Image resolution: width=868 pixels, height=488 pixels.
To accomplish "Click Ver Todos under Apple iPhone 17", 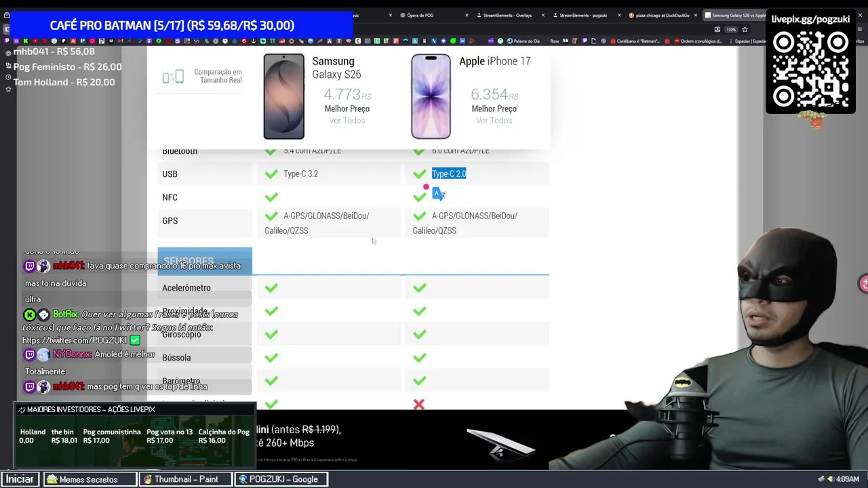I will point(494,121).
